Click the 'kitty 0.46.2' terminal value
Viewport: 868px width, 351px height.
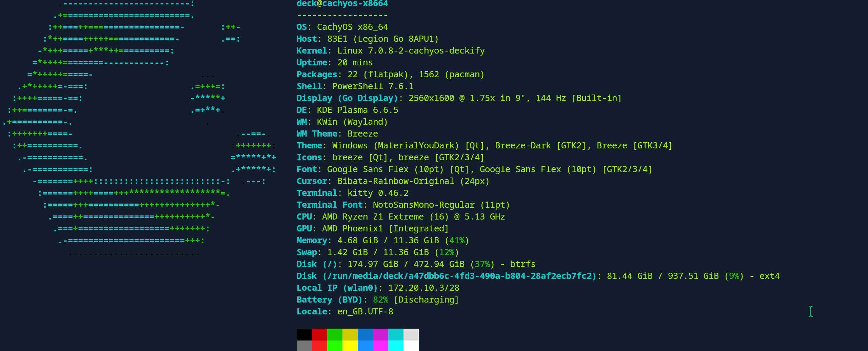tap(378, 193)
